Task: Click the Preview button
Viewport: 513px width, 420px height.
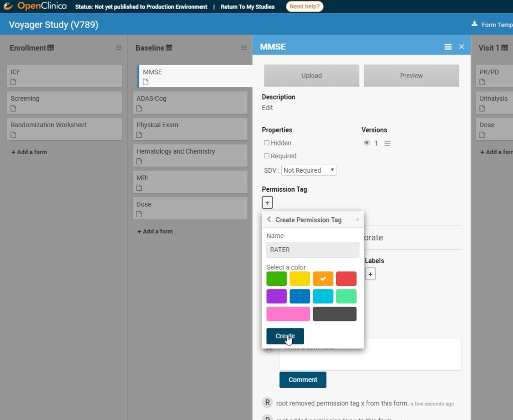Action: pos(411,76)
